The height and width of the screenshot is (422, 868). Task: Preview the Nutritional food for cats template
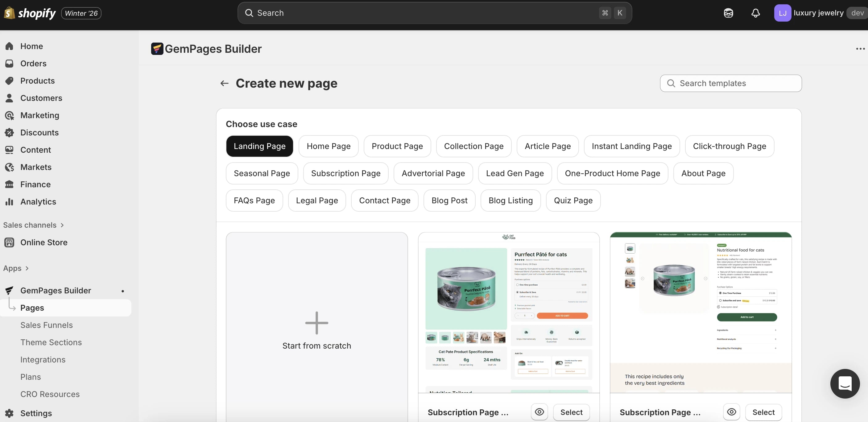click(732, 412)
